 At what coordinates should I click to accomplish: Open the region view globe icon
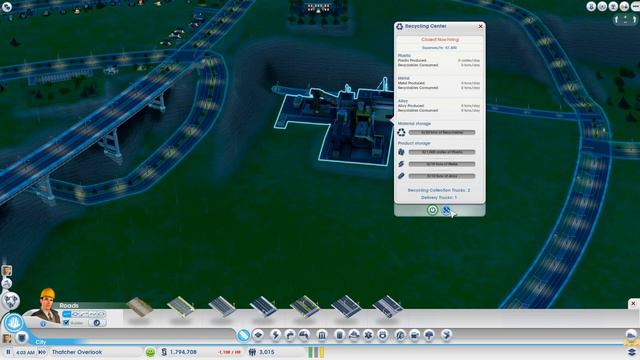(x=11, y=301)
